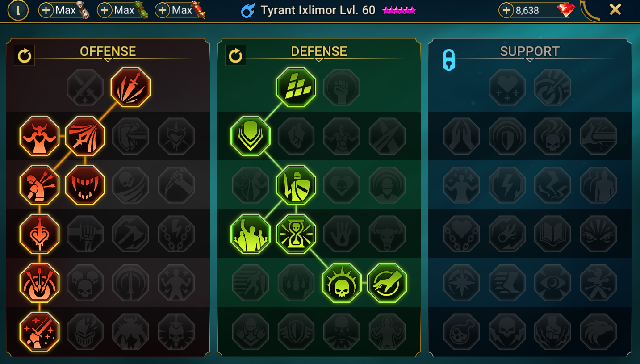Add green advanced scrolls with plus button

[x=104, y=10]
